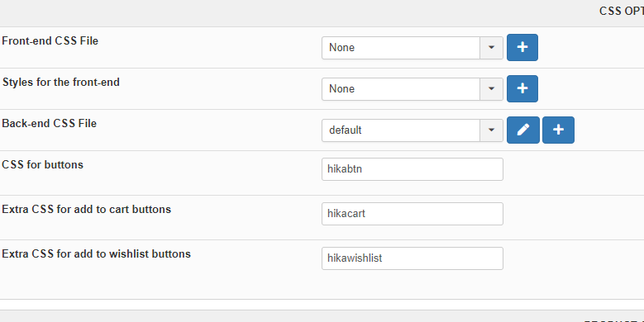The image size is (644, 322).
Task: Click plus icon next to Back-end CSS pencil
Action: tap(558, 130)
